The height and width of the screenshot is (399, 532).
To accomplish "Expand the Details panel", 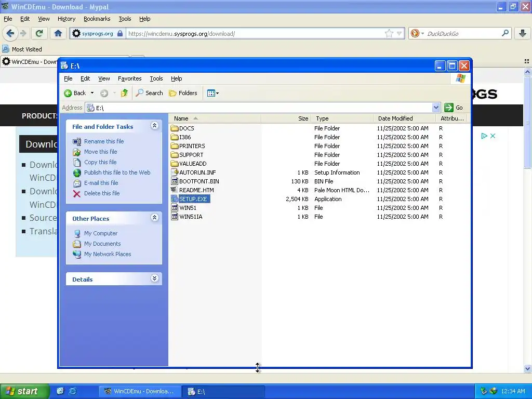I will tap(154, 278).
